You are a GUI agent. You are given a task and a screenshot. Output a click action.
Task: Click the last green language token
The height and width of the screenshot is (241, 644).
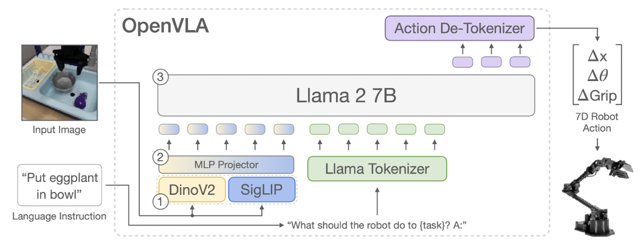[435, 129]
